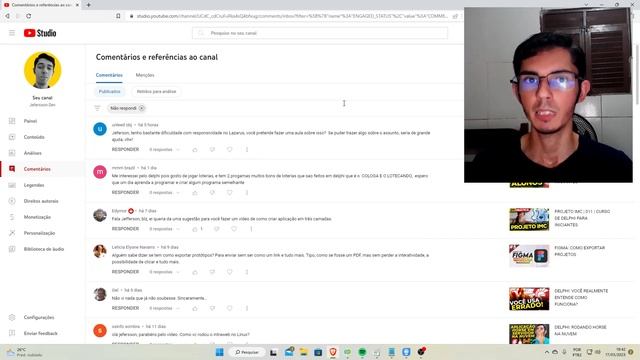Bookmark this page in the address bar

pos(118,16)
